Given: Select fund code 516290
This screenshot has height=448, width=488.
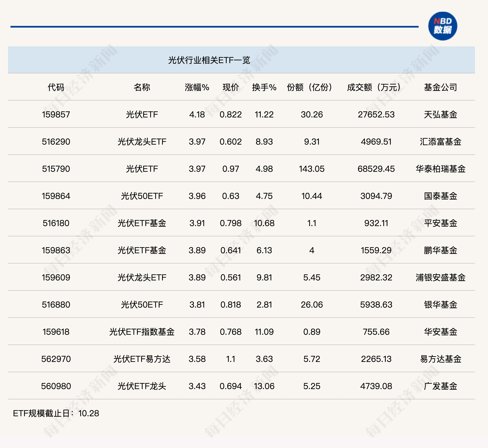Looking at the screenshot, I should point(56,142).
